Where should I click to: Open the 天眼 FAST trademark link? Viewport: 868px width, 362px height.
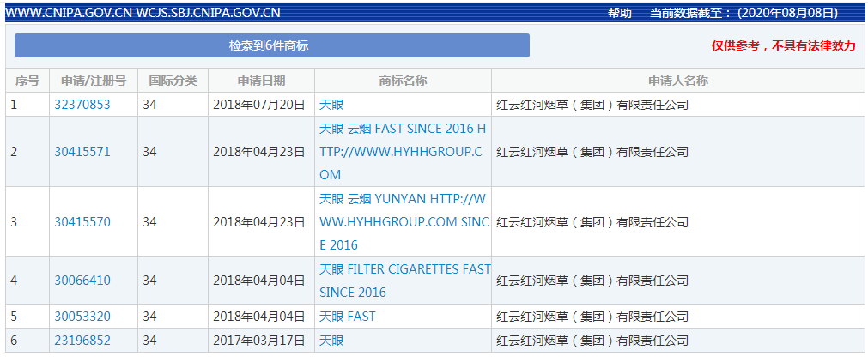click(x=347, y=317)
